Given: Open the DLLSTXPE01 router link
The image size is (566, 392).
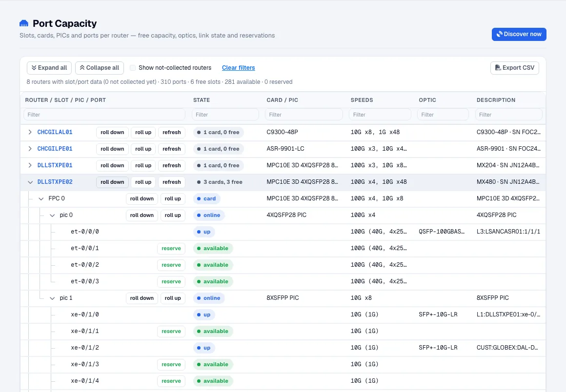Looking at the screenshot, I should tap(55, 165).
